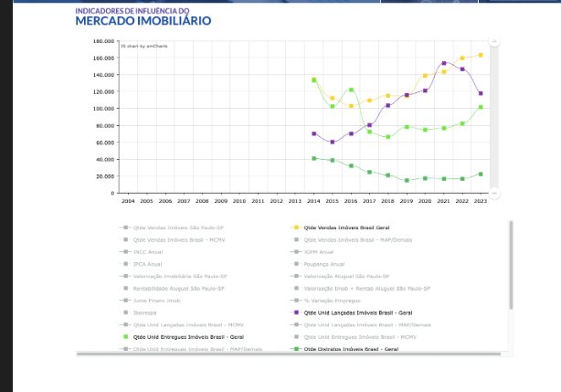561x392 pixels.
Task: Click the INDICADORES DE INFLUÊNCIA DO subtitle
Action: click(132, 11)
